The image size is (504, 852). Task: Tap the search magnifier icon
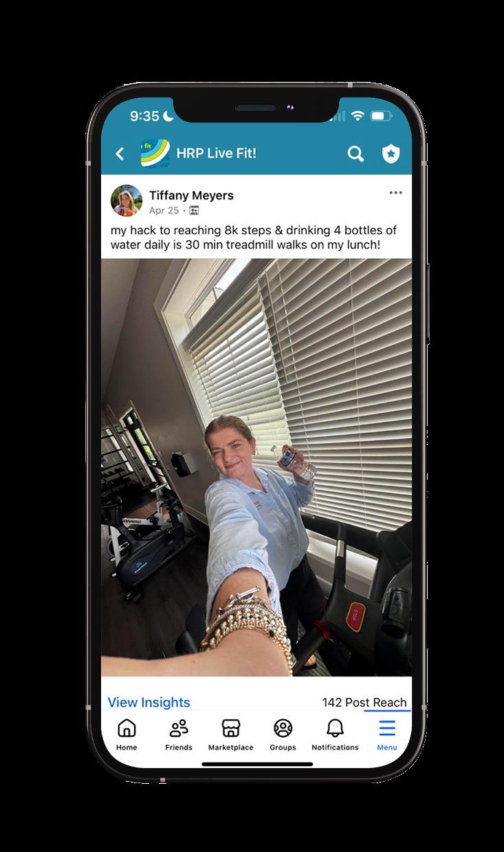(x=355, y=153)
